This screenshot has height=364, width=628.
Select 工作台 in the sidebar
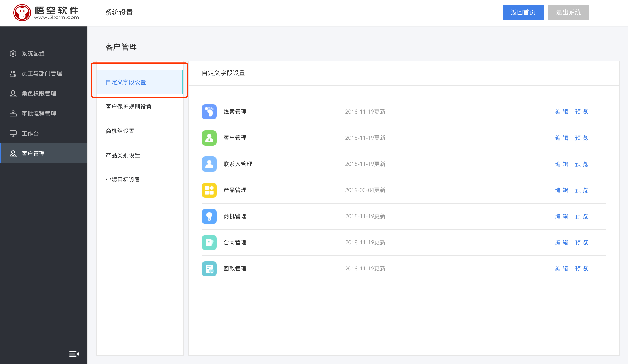(x=44, y=134)
